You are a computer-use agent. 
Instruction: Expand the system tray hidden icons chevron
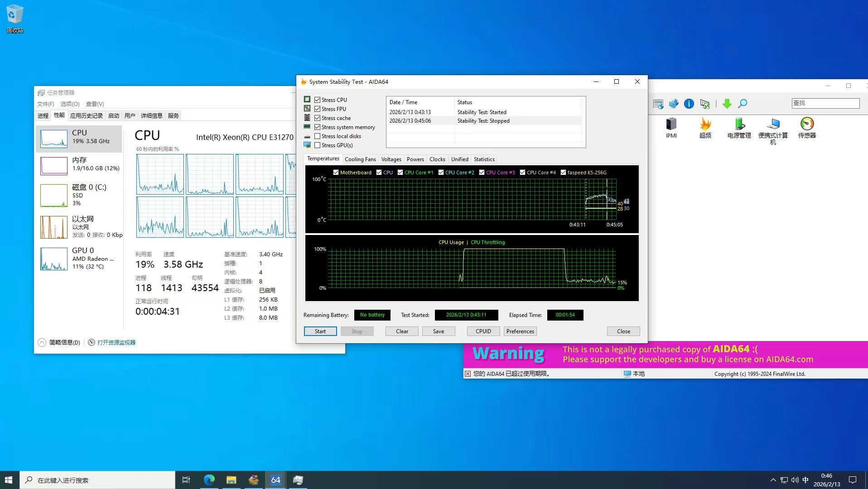coord(773,480)
